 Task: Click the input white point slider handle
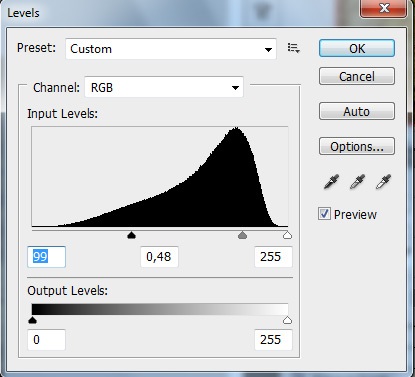click(x=287, y=235)
